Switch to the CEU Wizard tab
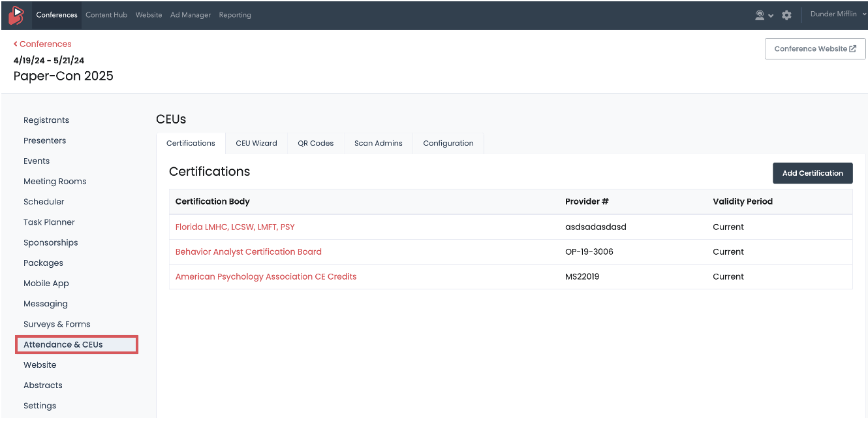This screenshot has width=868, height=422. [x=256, y=143]
